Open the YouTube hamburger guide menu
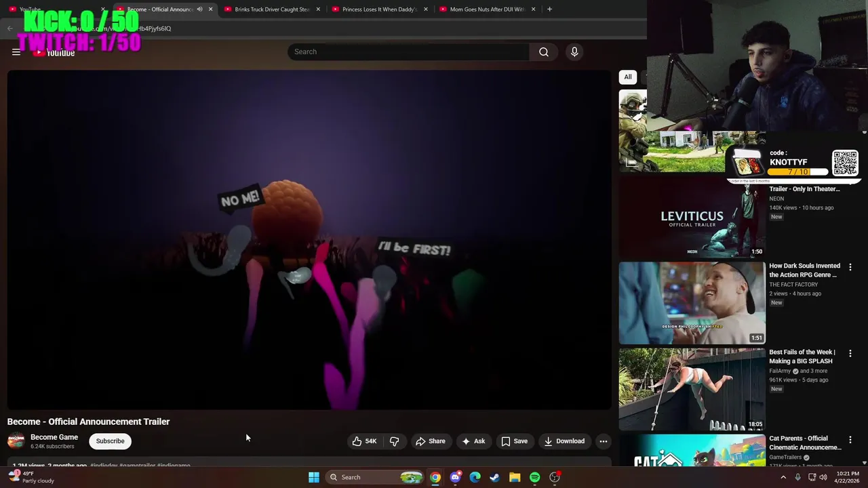 pos(16,52)
